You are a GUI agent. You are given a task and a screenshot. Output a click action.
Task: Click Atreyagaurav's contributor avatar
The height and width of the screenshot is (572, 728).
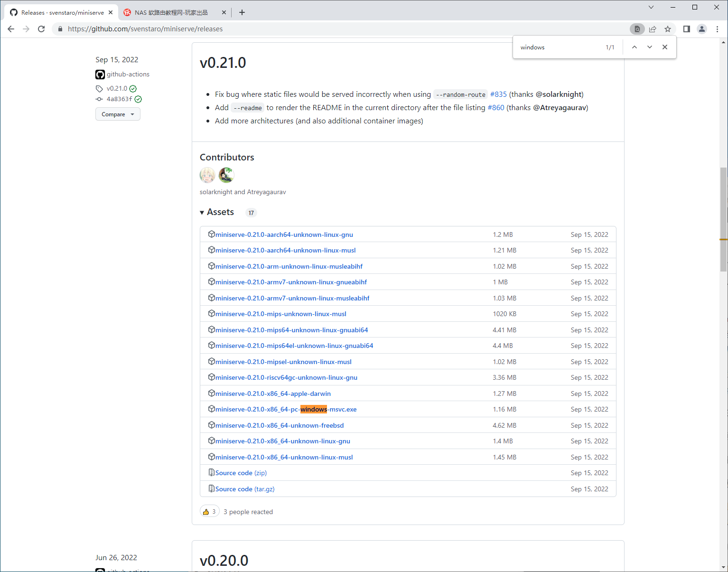tap(226, 175)
